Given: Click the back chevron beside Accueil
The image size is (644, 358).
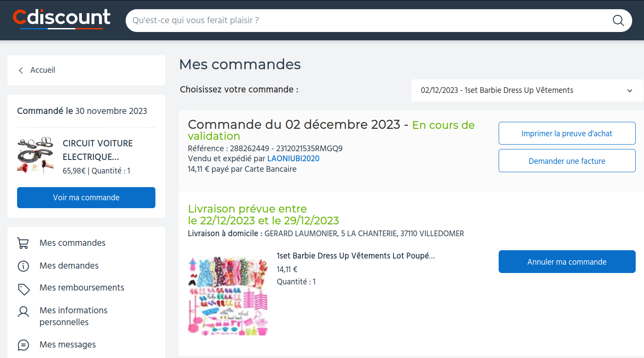Looking at the screenshot, I should coord(21,71).
